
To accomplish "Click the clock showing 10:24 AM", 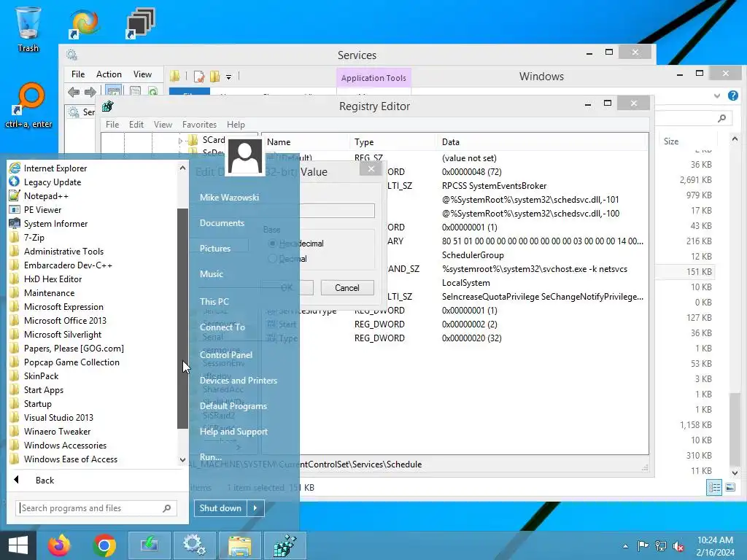I will point(715,540).
